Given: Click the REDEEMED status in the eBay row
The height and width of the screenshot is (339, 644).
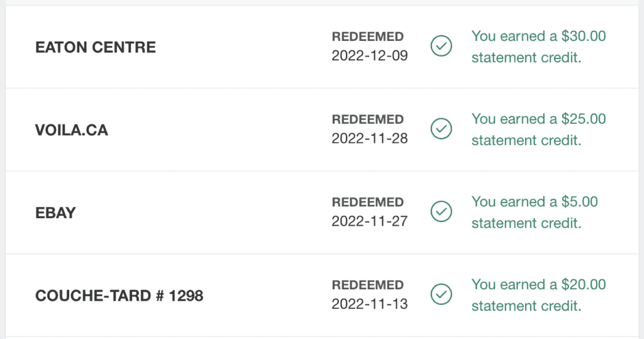Looking at the screenshot, I should pos(368,203).
